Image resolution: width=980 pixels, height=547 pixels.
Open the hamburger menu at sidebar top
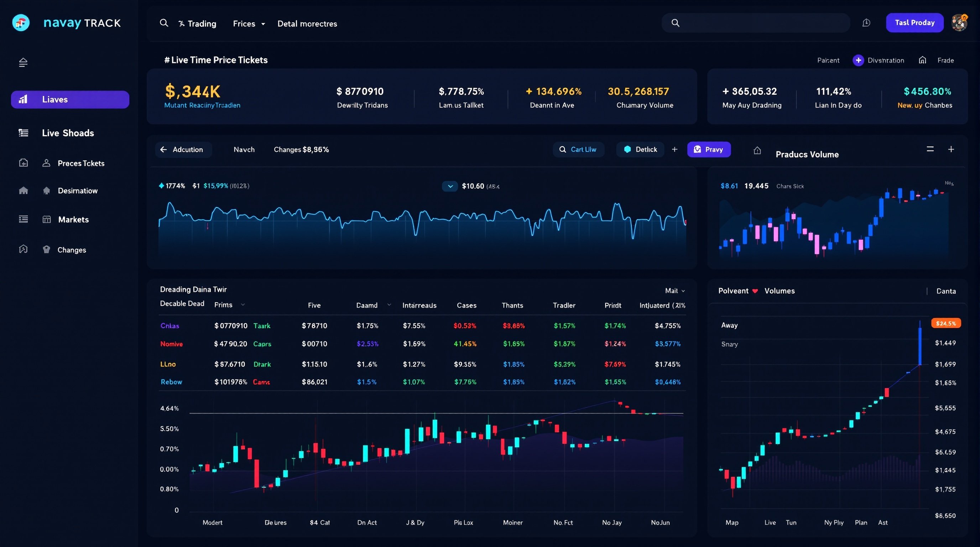tap(23, 62)
